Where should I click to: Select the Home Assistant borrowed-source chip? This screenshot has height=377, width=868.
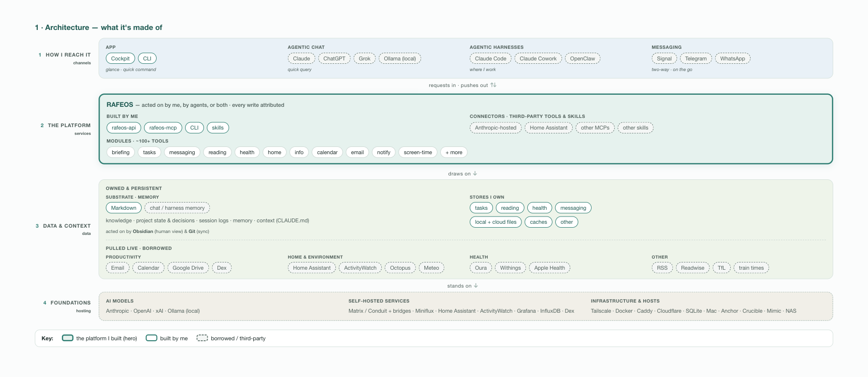click(312, 268)
